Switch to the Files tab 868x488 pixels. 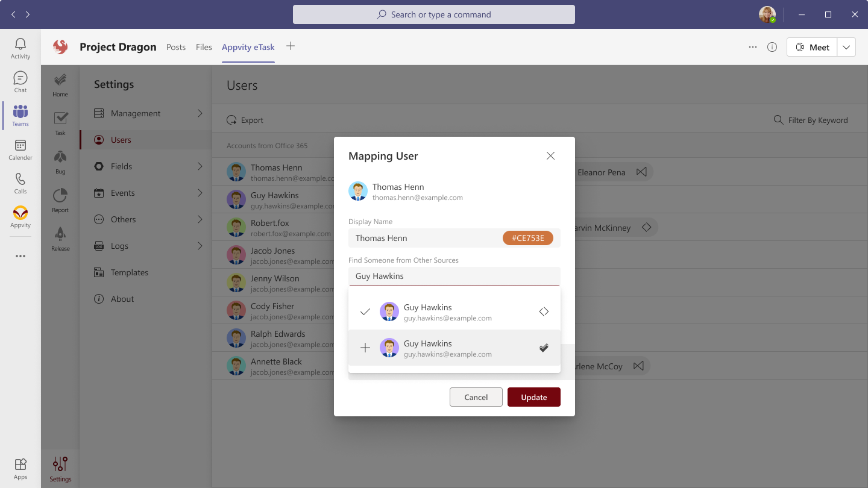204,47
